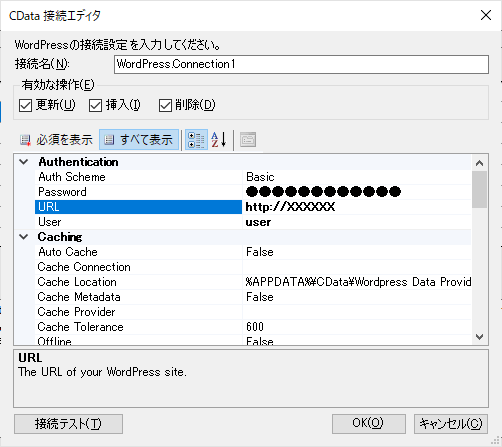
Task: Click the False value of Auto Cache
Action: click(357, 252)
